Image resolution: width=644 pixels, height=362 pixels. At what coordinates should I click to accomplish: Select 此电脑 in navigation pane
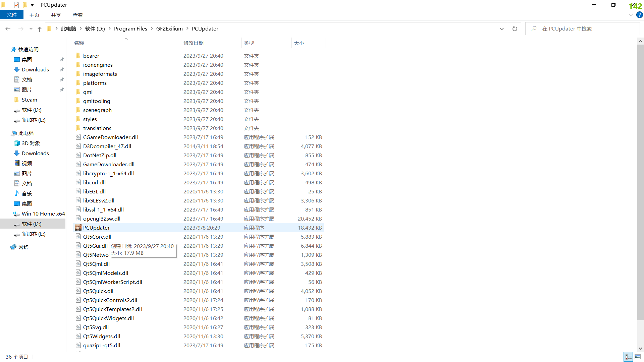point(26,133)
